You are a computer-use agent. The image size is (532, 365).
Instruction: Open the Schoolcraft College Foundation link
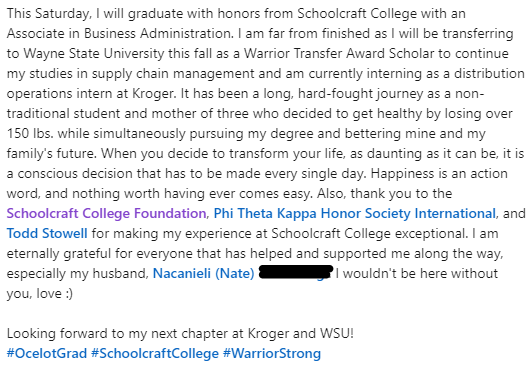[x=106, y=213]
